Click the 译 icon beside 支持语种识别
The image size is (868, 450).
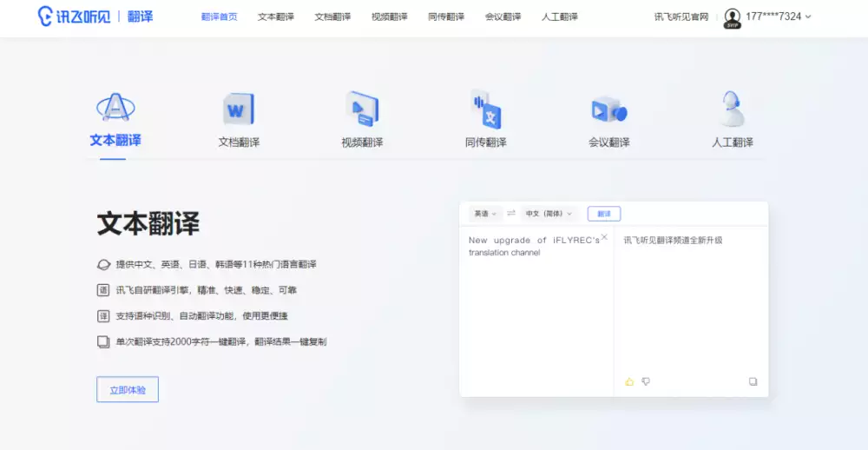pos(103,316)
